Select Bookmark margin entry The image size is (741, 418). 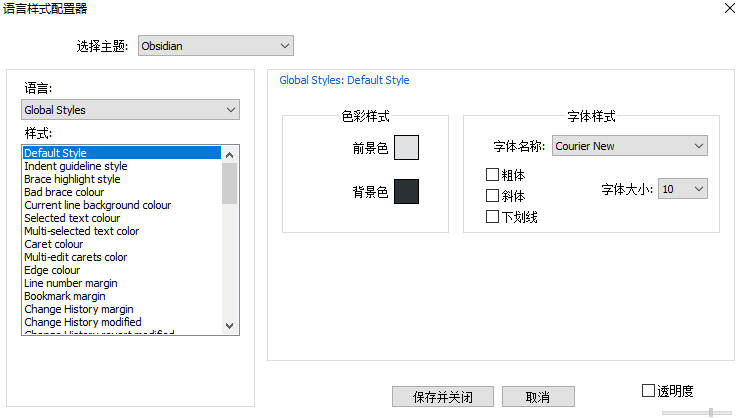pos(122,296)
